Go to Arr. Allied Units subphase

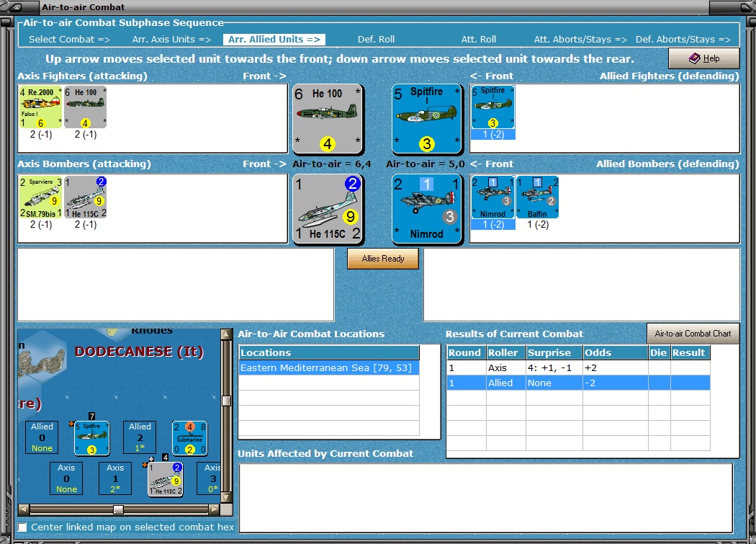coord(274,40)
